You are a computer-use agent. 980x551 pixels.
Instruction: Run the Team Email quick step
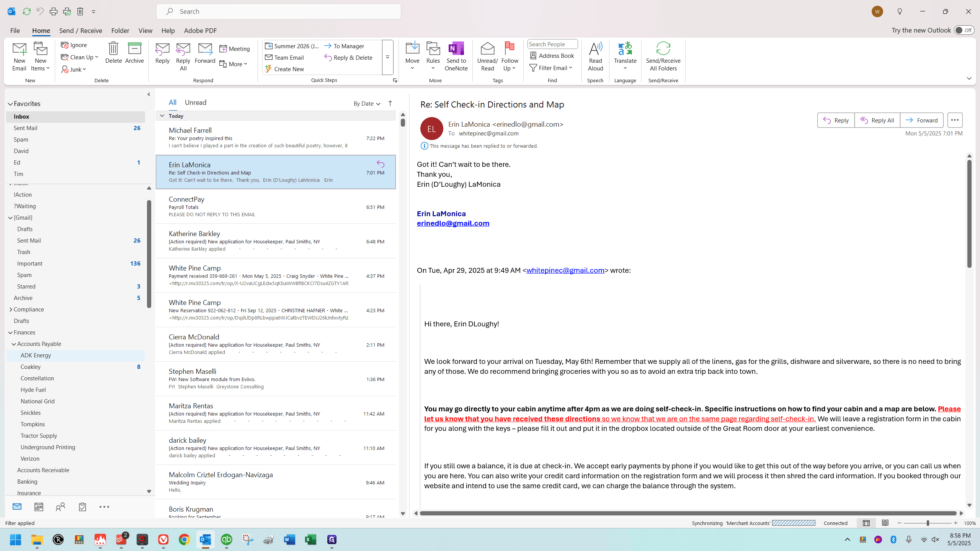coord(284,57)
